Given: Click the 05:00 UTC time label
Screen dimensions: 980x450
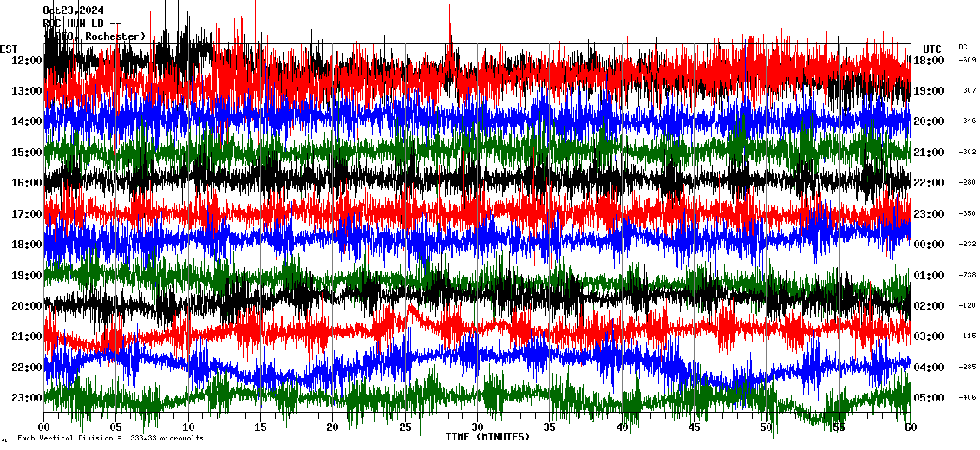Looking at the screenshot, I should 929,398.
